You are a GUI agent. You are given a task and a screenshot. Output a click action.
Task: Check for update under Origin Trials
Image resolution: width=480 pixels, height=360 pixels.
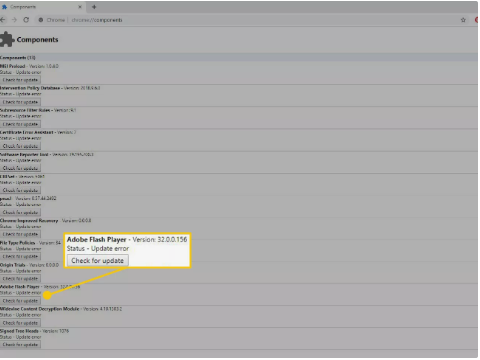pyautogui.click(x=20, y=278)
